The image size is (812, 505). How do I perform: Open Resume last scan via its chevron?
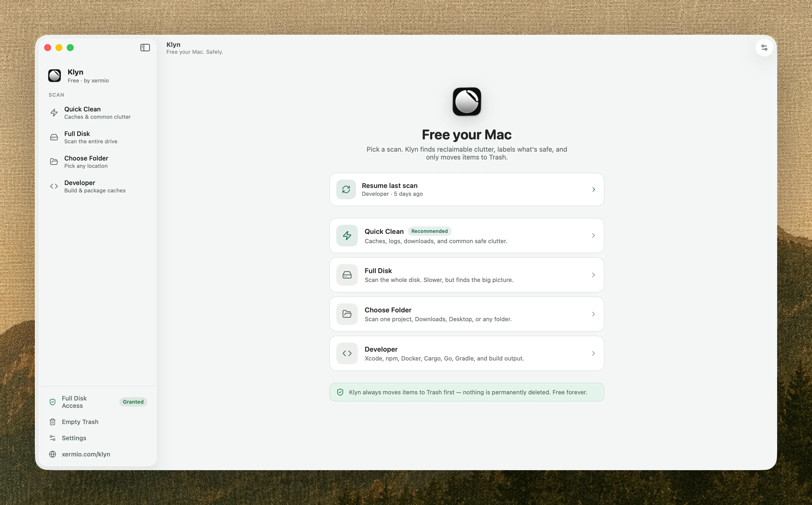click(594, 189)
